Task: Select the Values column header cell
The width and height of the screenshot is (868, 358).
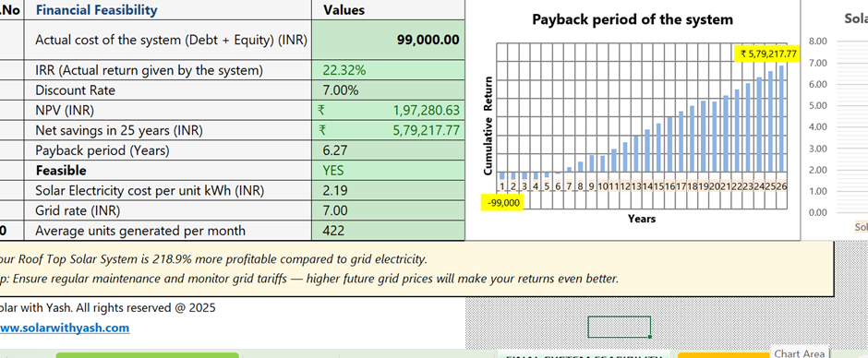Action: coord(388,10)
